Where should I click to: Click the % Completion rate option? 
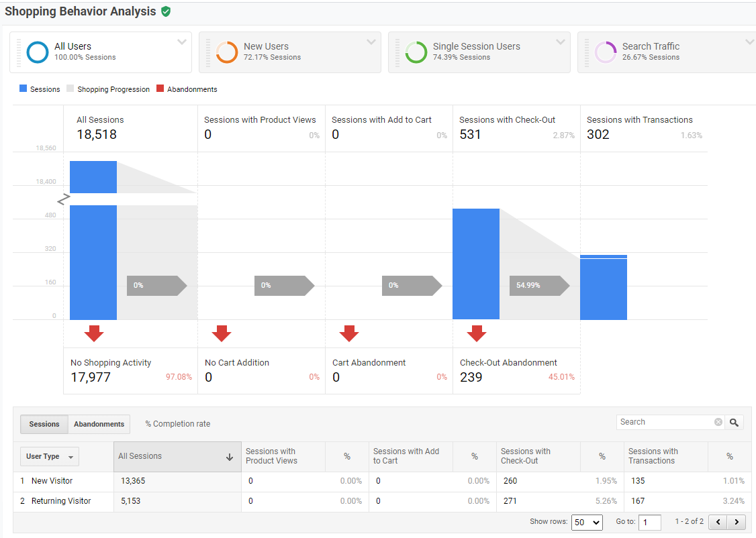(177, 424)
